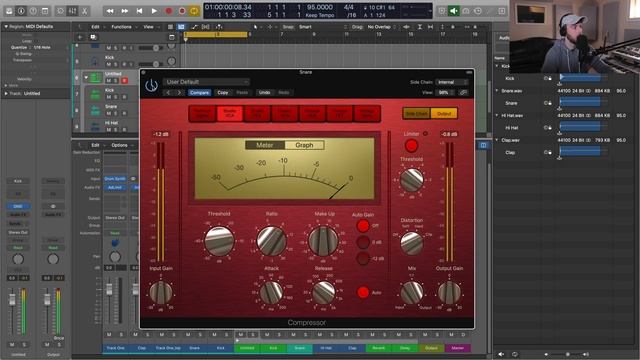Click the compressor Ratio knob
640x360 pixels.
(x=271, y=241)
